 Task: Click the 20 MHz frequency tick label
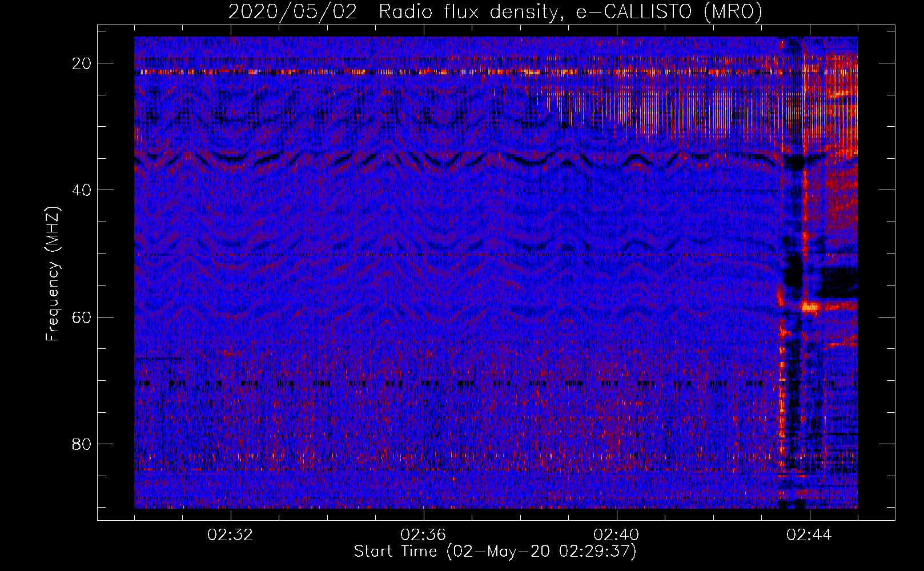pyautogui.click(x=82, y=63)
